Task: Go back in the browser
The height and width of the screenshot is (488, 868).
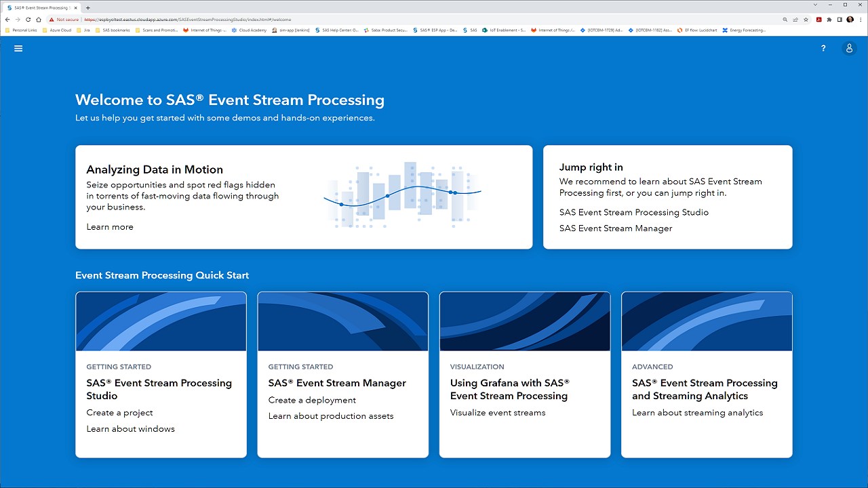Action: (x=7, y=20)
